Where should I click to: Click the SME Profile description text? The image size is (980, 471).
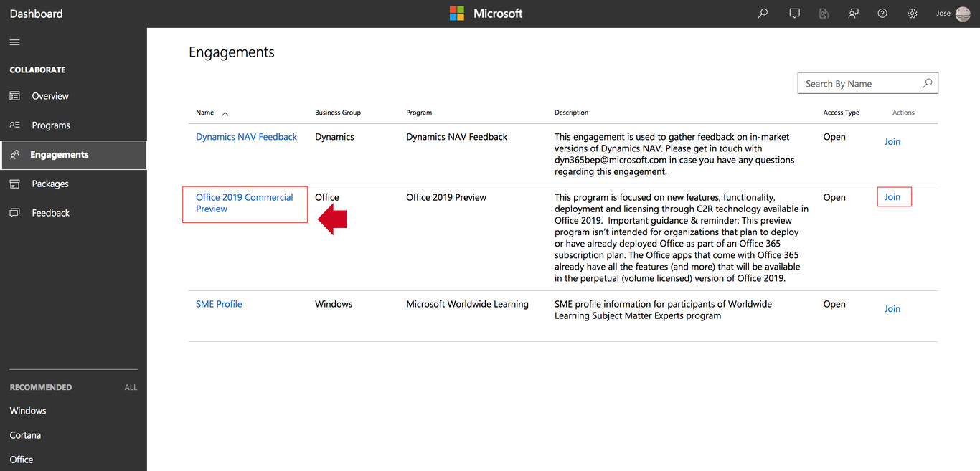(664, 310)
